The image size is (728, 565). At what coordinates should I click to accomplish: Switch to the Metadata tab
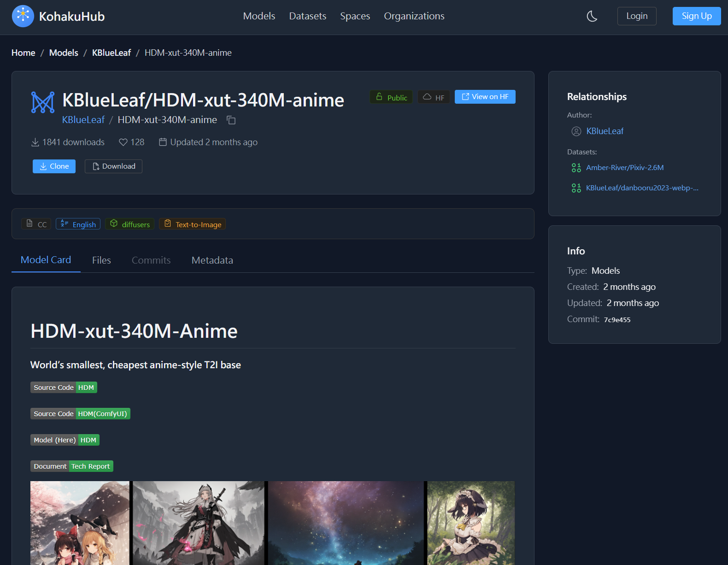212,260
